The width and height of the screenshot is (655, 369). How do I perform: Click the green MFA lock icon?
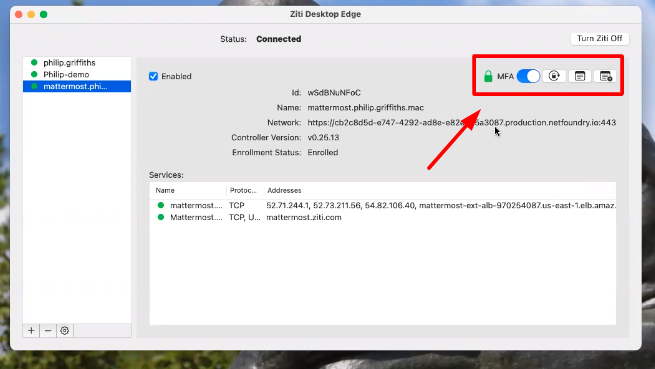488,76
